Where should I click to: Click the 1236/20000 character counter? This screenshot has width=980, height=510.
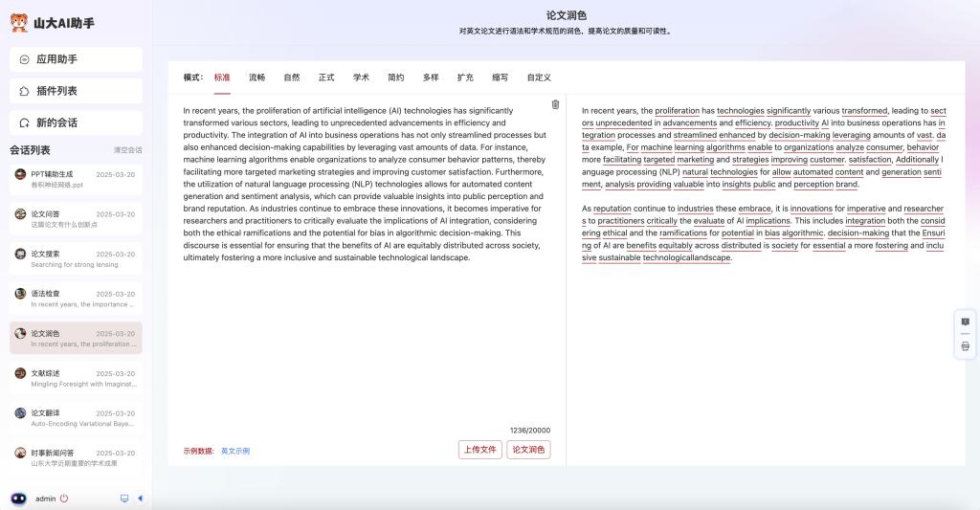530,431
